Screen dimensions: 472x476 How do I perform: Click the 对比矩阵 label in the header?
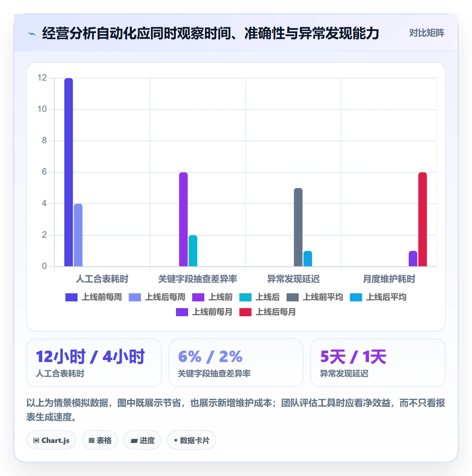pos(426,33)
